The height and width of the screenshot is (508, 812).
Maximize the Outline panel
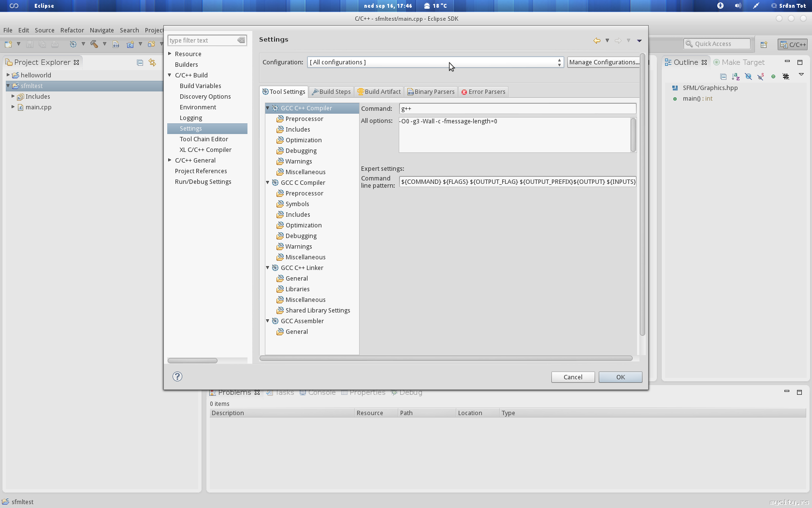[800, 62]
